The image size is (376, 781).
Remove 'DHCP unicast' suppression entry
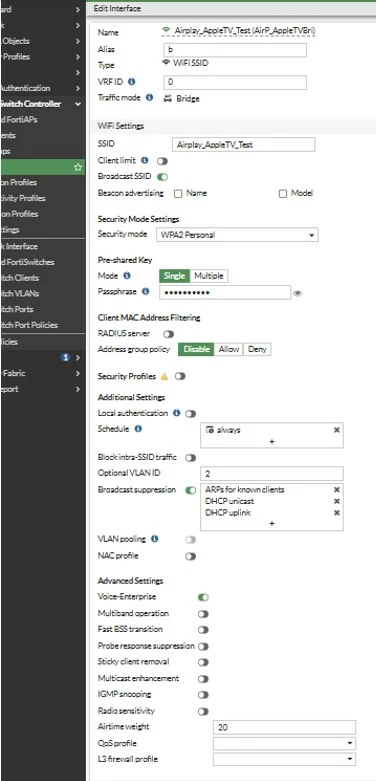pos(337,501)
